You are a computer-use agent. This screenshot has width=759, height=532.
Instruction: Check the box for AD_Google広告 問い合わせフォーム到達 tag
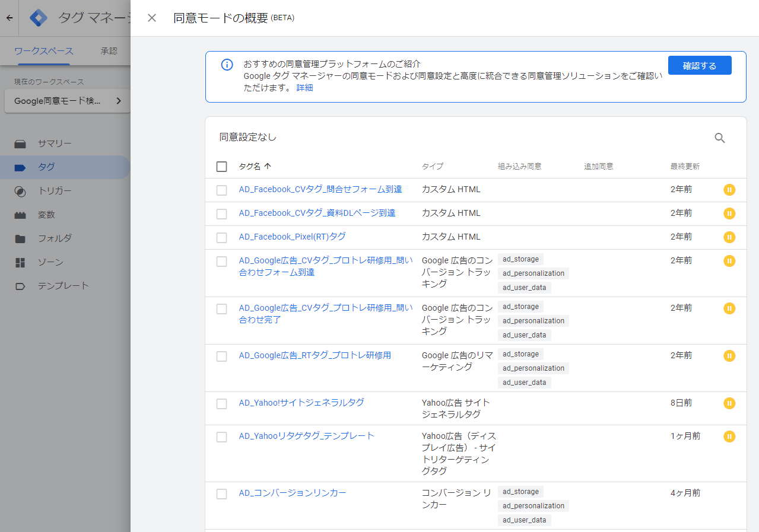(221, 262)
